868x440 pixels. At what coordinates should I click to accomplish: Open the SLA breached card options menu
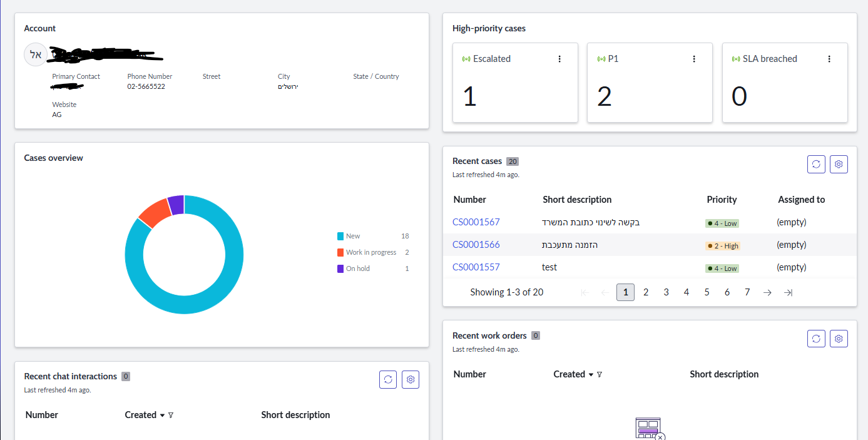pyautogui.click(x=829, y=59)
